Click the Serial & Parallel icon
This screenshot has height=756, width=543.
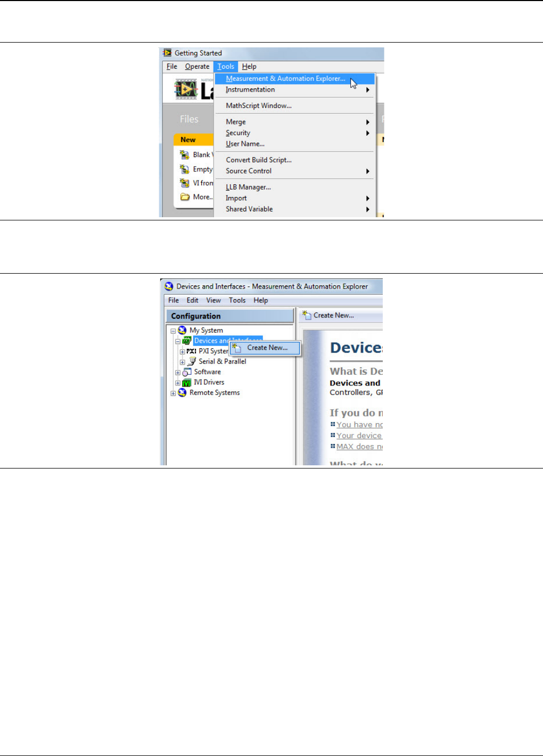tap(192, 361)
